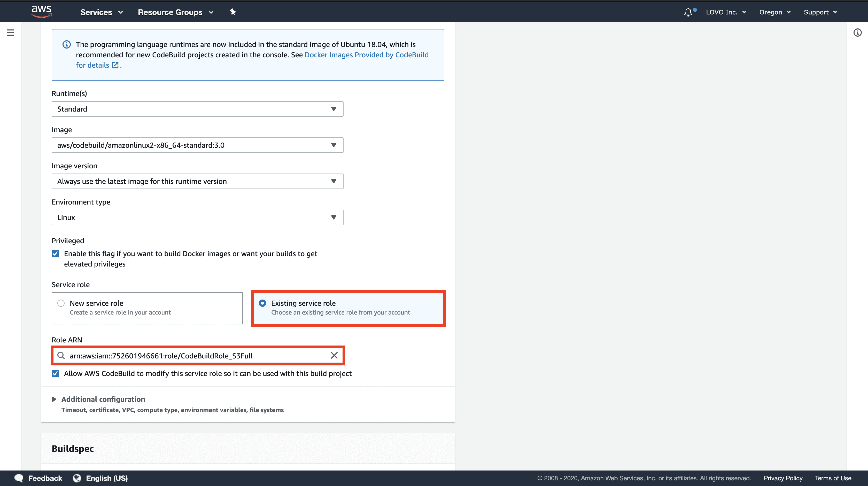Uncheck the Privileged Docker flag checkbox

click(55, 254)
